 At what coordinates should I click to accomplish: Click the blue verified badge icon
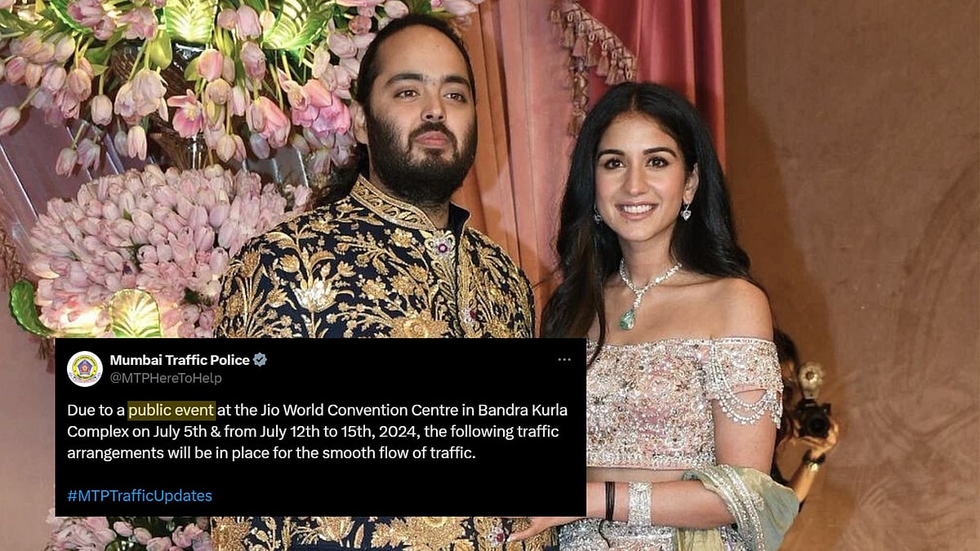tap(261, 360)
